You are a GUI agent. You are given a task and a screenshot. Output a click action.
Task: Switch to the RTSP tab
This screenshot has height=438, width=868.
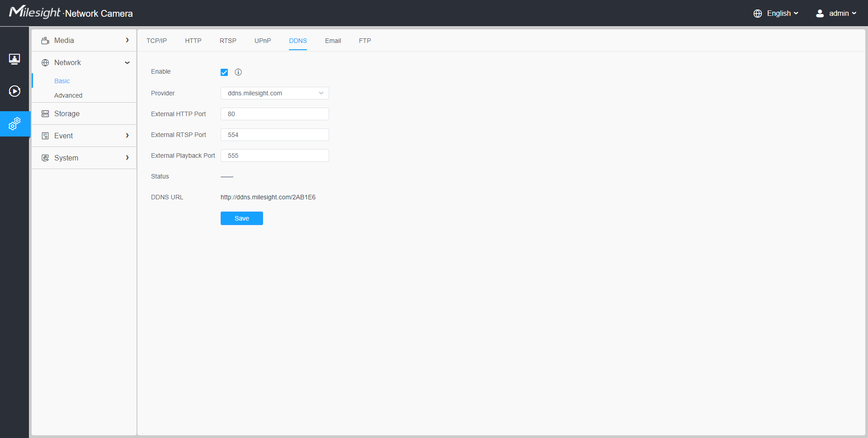tap(228, 41)
